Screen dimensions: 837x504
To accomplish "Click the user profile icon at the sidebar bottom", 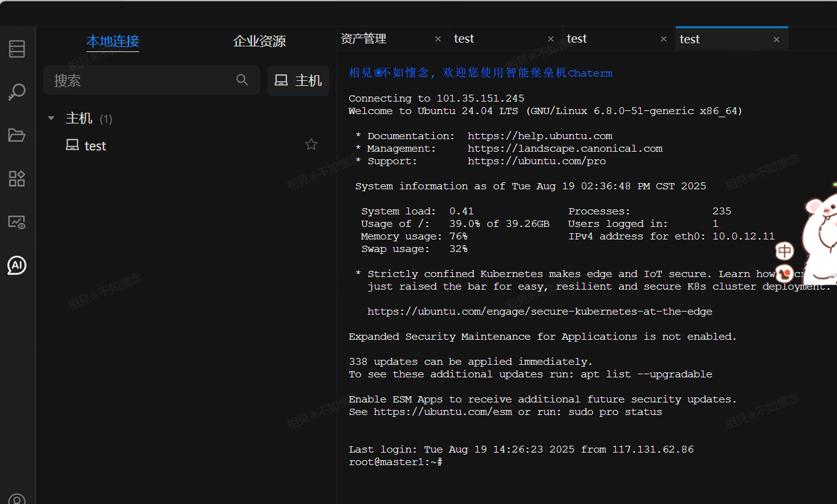I will pos(17,499).
